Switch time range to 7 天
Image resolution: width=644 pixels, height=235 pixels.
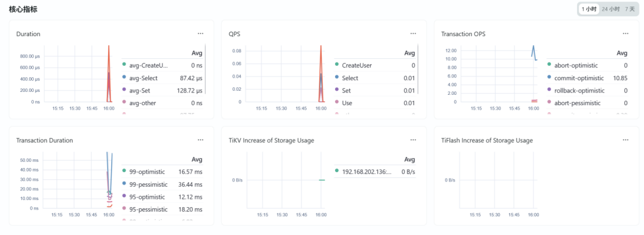coord(630,9)
